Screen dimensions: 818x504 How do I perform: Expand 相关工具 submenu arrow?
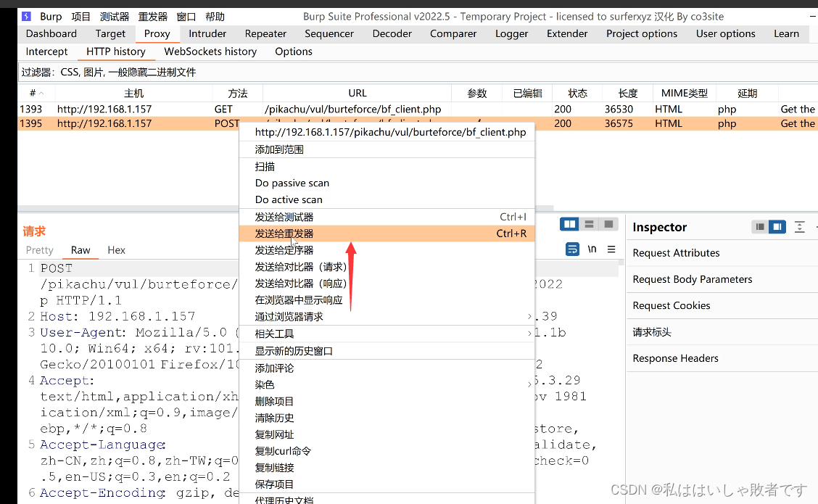tap(529, 333)
